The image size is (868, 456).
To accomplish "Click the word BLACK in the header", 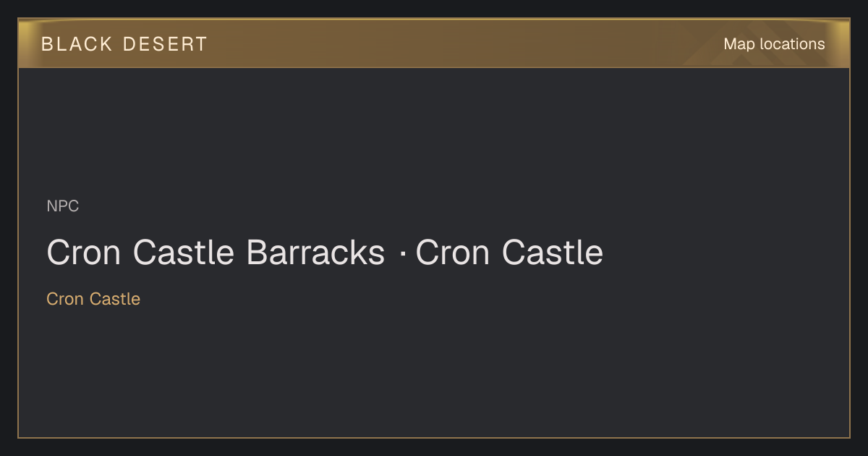I will pyautogui.click(x=77, y=44).
